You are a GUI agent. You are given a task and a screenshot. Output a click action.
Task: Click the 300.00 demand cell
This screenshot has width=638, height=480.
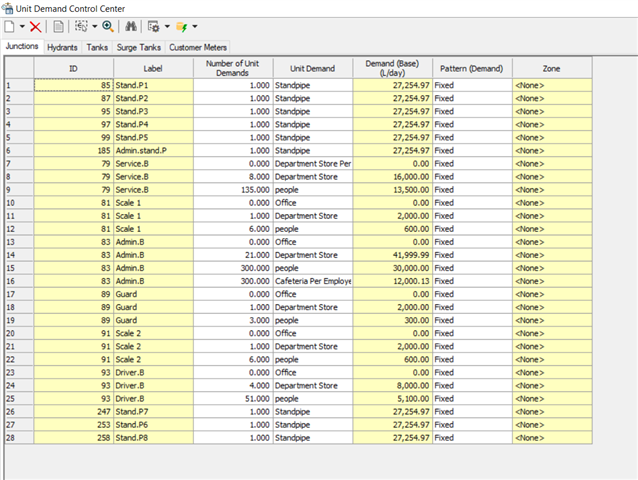[392, 320]
